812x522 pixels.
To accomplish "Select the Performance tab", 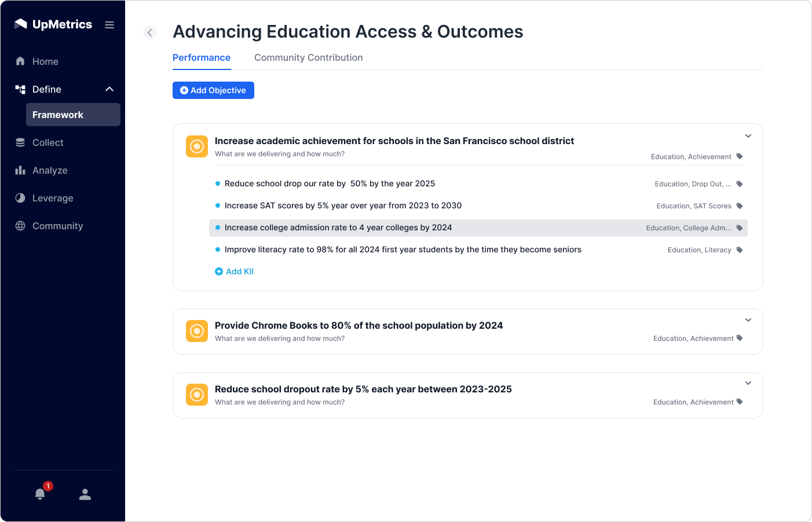I will (202, 58).
